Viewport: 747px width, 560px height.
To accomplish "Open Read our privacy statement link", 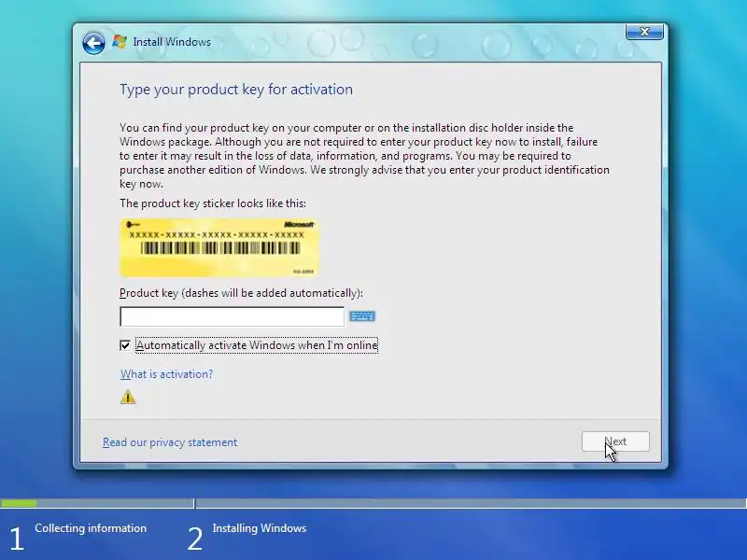I will point(170,442).
